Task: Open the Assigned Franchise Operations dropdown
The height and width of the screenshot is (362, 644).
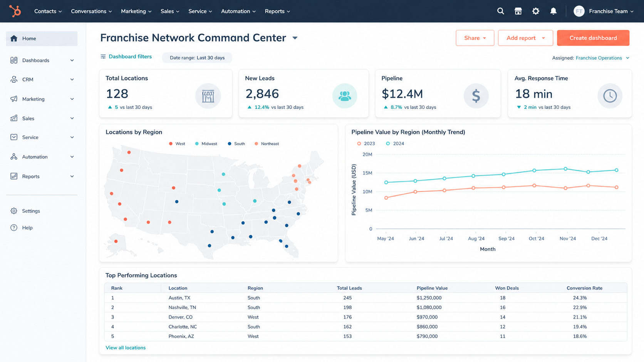Action: tap(602, 58)
